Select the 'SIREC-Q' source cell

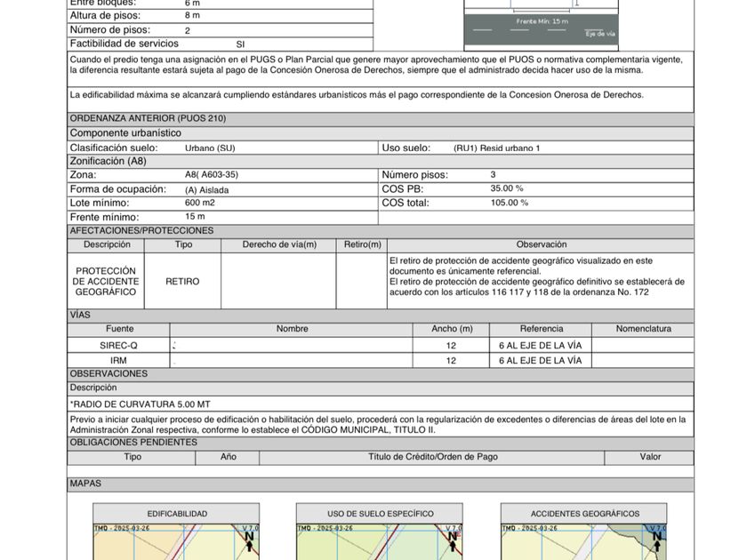pos(118,346)
